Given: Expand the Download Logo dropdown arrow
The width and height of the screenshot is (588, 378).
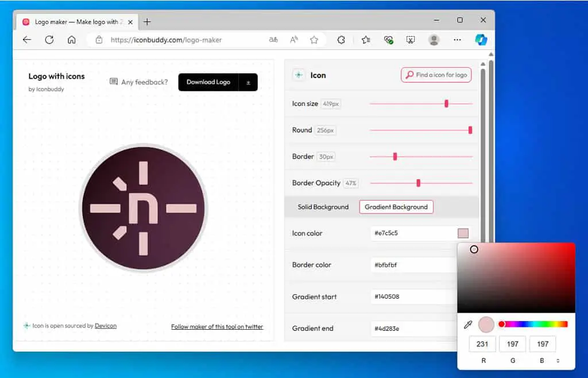Looking at the screenshot, I should click(248, 83).
